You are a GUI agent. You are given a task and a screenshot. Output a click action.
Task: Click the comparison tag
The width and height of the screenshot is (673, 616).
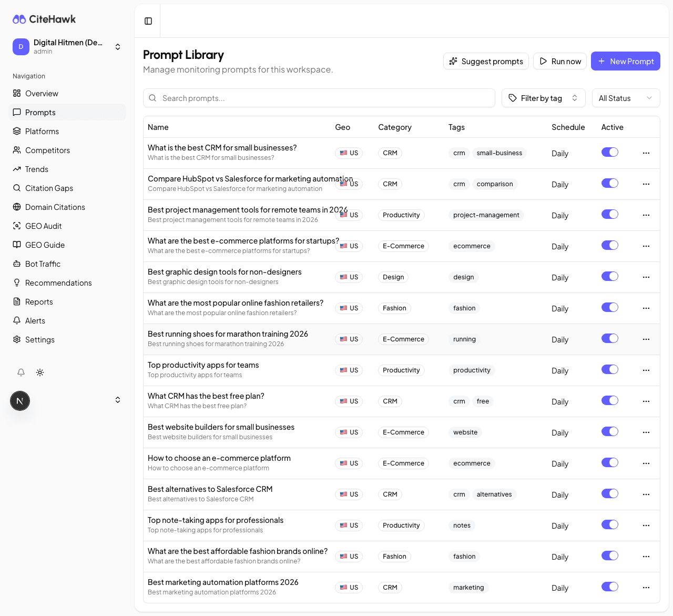(495, 184)
